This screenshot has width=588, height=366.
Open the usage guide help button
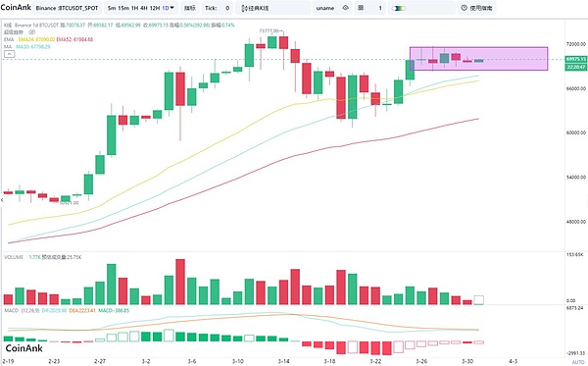[x=476, y=8]
